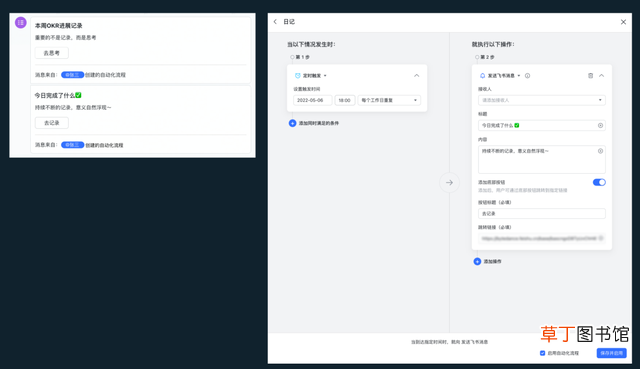The height and width of the screenshot is (369, 640).
Task: Click the 日记 dialog title
Action: coord(289,22)
